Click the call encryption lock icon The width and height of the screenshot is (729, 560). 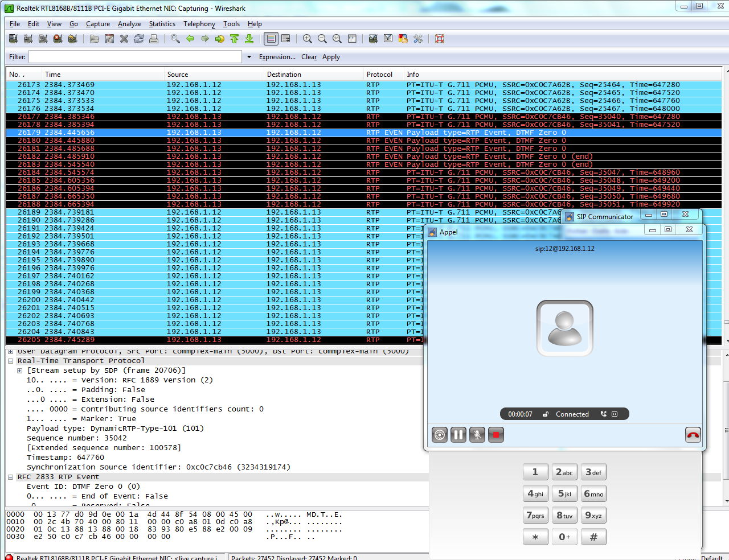tap(545, 414)
